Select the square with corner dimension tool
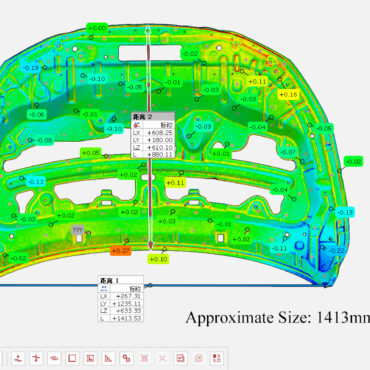The height and width of the screenshot is (370, 370). pyautogui.click(x=90, y=358)
